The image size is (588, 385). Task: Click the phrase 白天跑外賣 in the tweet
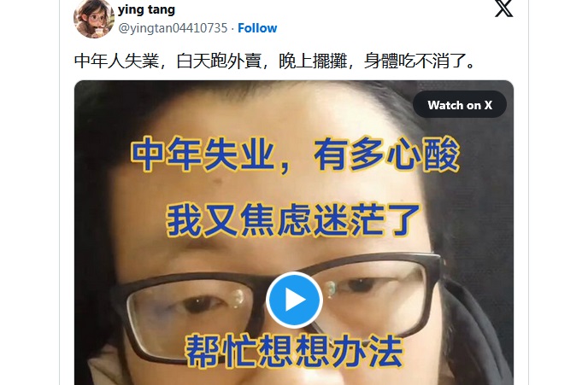pyautogui.click(x=219, y=61)
